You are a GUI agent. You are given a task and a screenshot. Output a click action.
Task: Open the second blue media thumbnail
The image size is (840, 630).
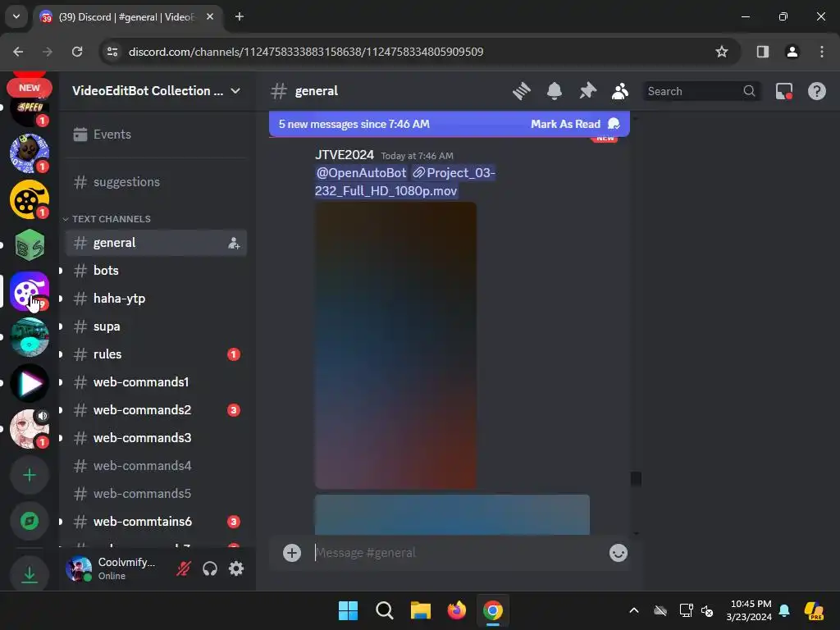click(x=452, y=514)
